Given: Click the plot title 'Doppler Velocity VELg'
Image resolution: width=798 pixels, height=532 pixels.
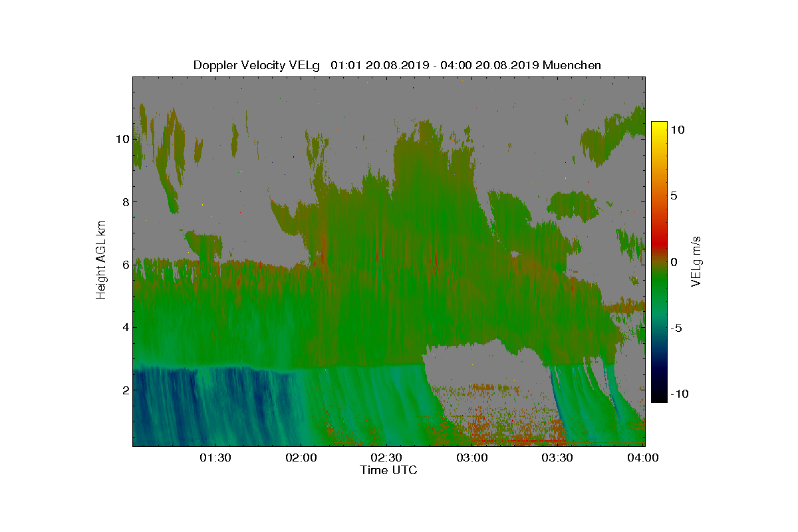Looking at the screenshot, I should (x=257, y=65).
